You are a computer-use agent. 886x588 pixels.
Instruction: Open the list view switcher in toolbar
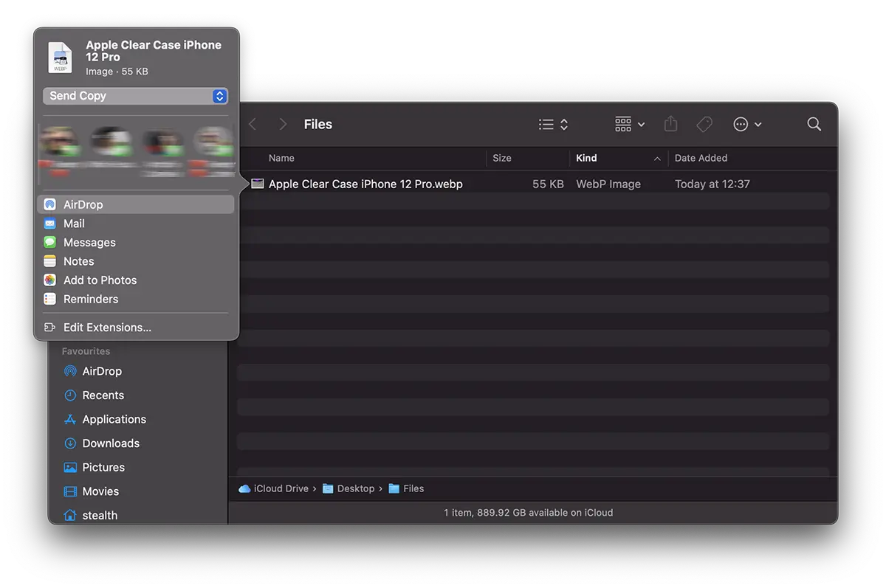coord(553,124)
